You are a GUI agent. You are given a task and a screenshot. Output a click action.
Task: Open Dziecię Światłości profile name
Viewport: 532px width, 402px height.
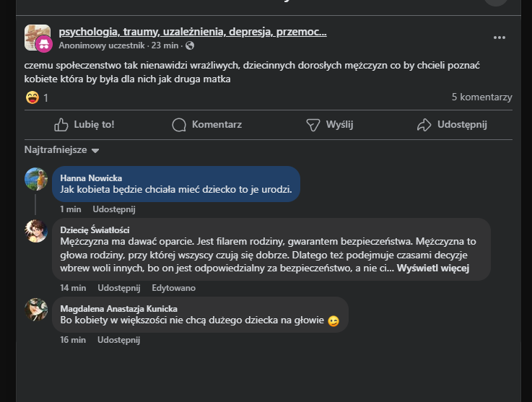tap(95, 230)
